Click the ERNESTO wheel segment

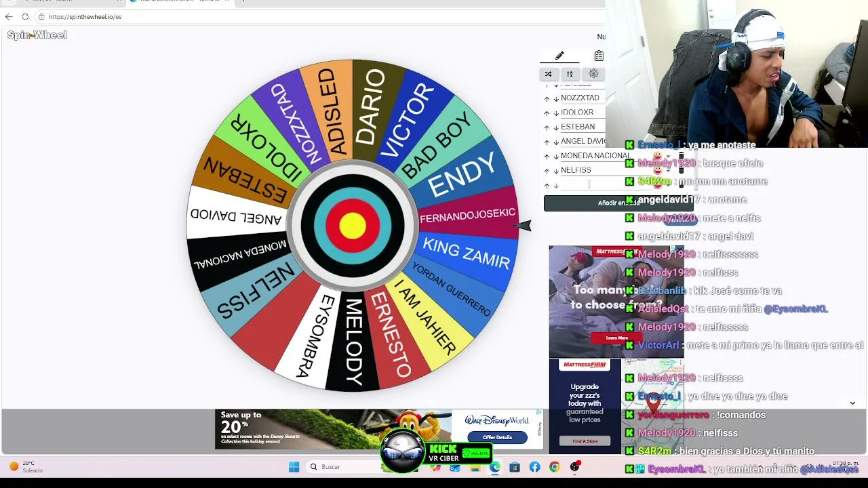coord(392,335)
